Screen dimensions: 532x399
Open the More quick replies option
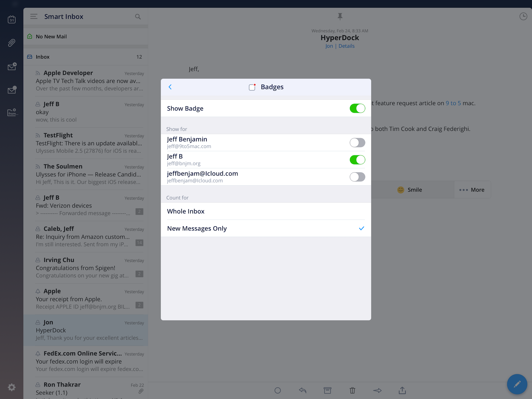[472, 190]
